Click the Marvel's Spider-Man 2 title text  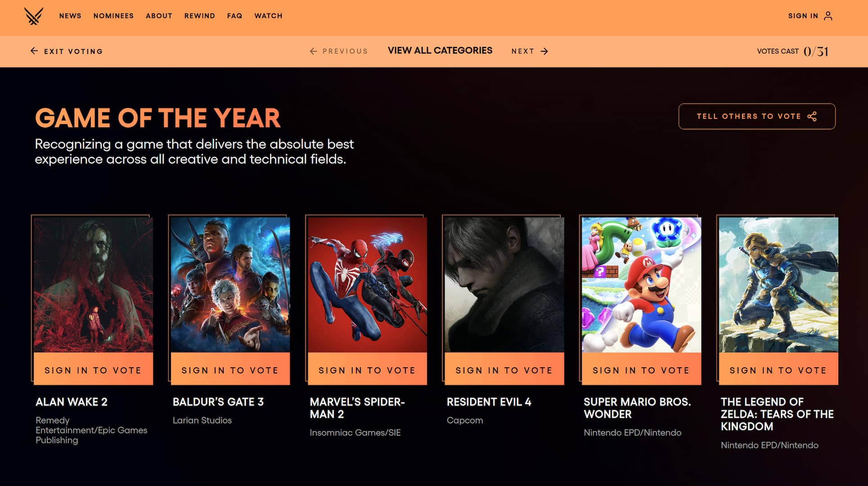(x=357, y=408)
